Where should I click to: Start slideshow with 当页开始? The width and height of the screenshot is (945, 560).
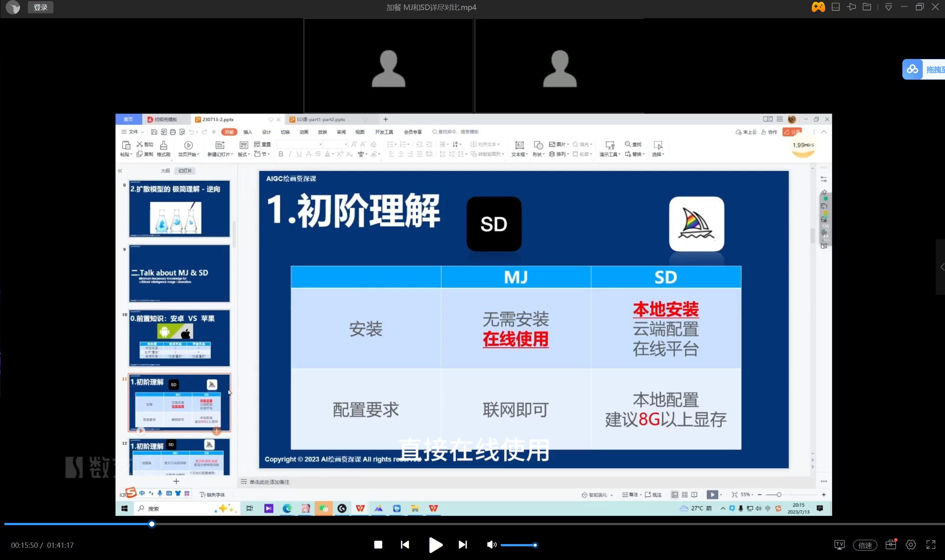(x=189, y=148)
